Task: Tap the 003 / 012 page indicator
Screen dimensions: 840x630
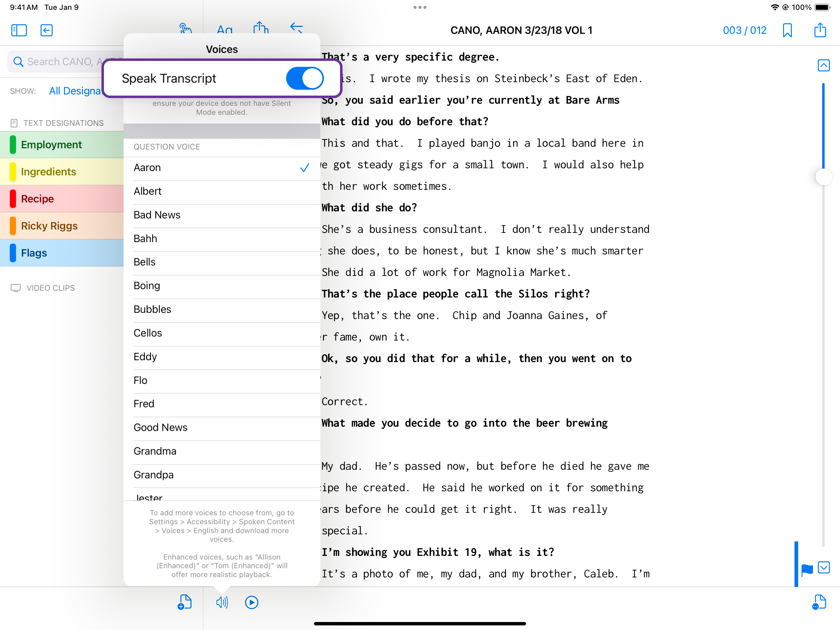Action: [744, 30]
